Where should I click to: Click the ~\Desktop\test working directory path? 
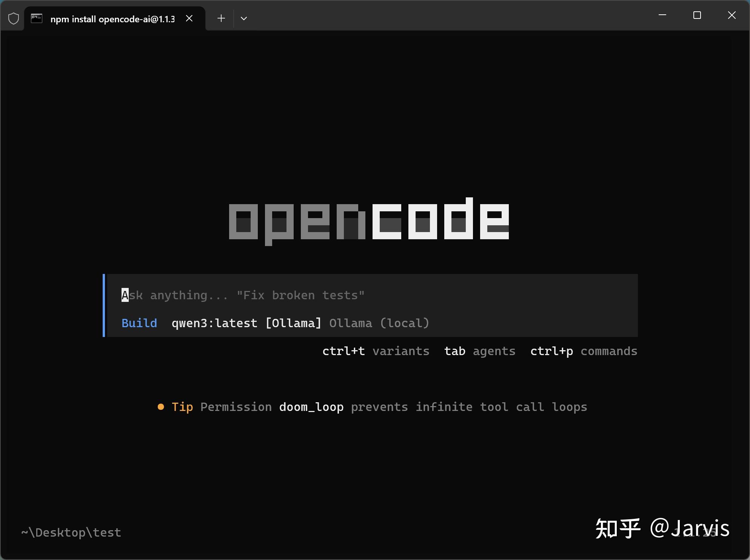(x=70, y=532)
